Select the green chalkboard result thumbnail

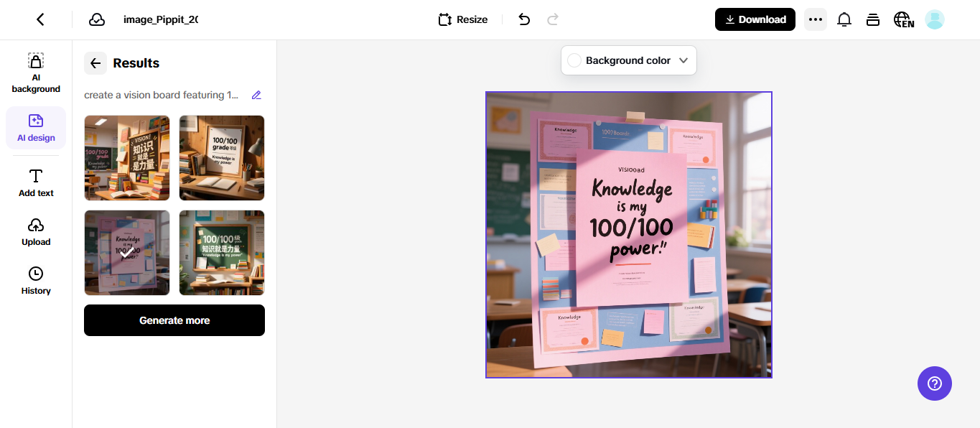(x=222, y=253)
